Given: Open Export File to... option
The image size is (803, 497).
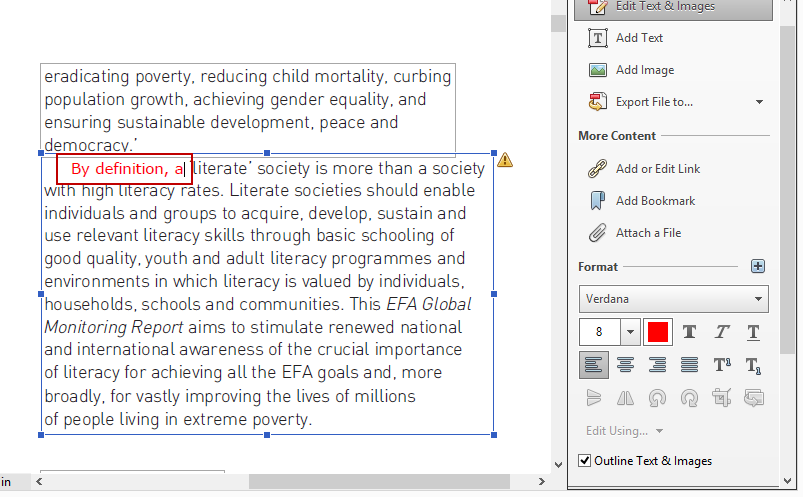Looking at the screenshot, I should (654, 102).
